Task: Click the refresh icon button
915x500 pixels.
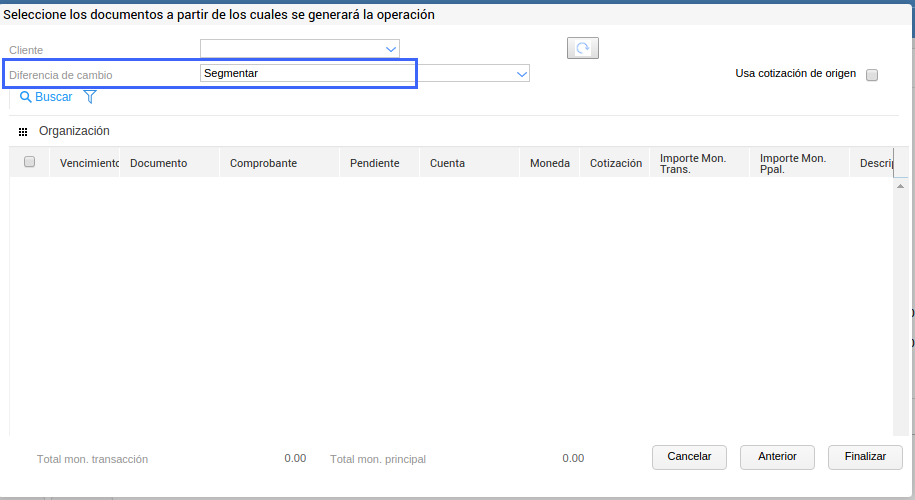Action: 582,48
